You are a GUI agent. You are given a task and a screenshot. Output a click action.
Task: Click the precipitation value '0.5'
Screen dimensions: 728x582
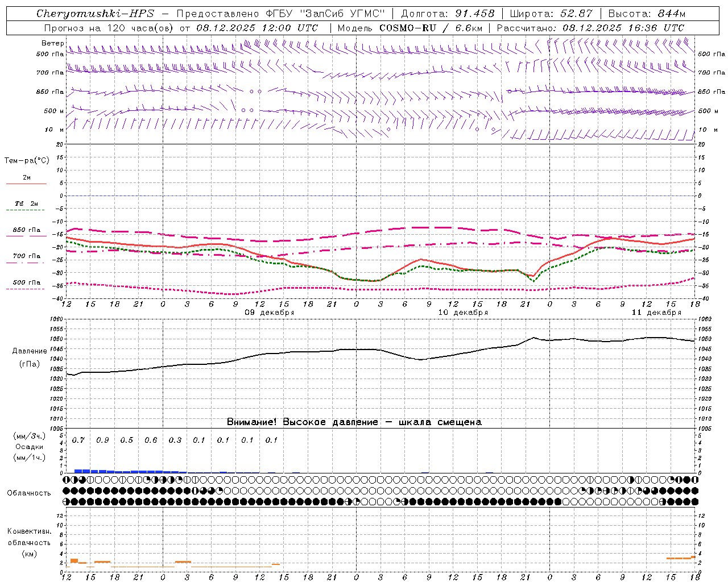pos(127,440)
